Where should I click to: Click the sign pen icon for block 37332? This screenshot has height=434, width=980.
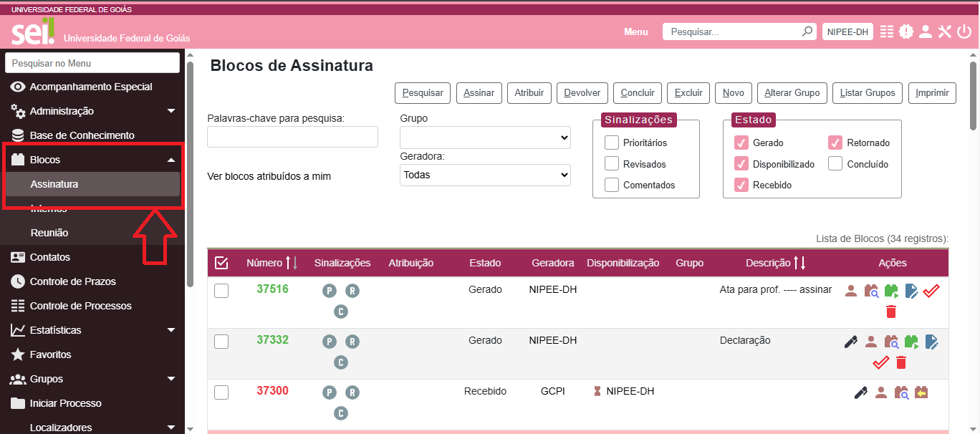pyautogui.click(x=850, y=342)
